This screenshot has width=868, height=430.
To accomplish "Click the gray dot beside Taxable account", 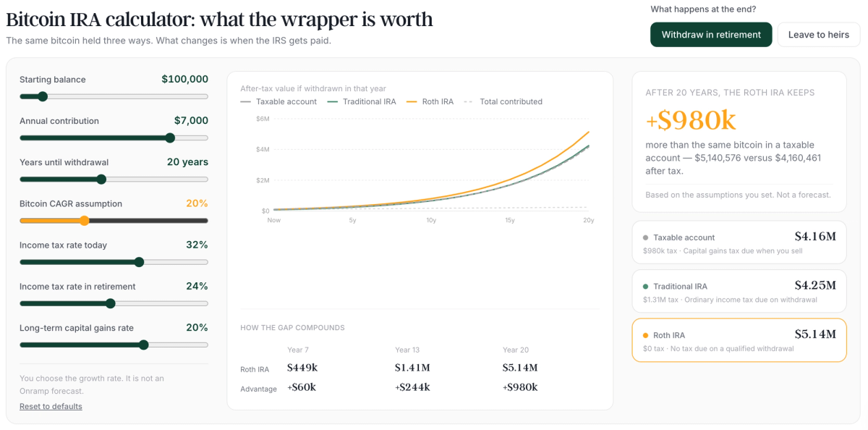I will 645,237.
